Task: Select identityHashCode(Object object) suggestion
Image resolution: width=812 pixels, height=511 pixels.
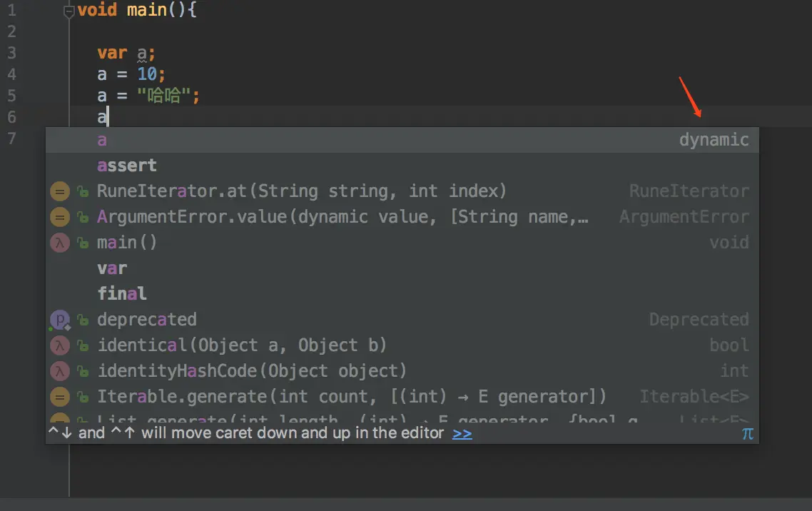Action: 402,370
